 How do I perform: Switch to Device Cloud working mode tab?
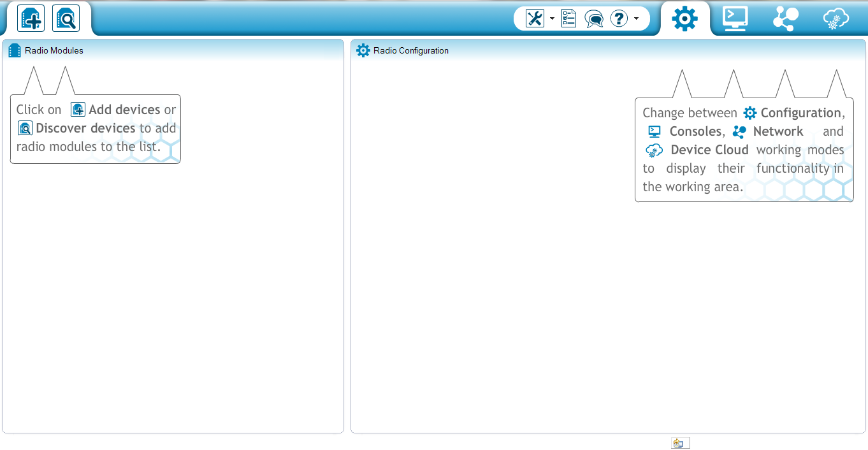point(836,18)
